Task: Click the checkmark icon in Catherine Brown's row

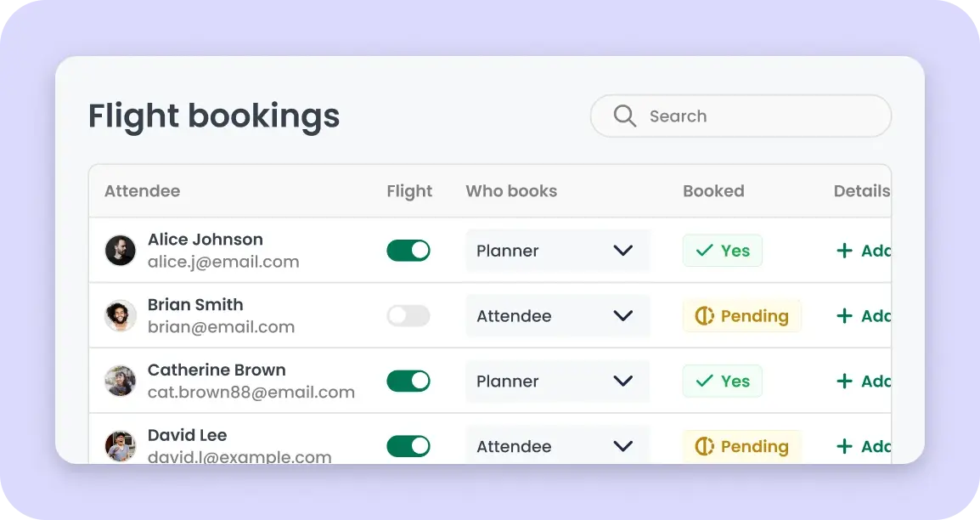Action: [704, 382]
